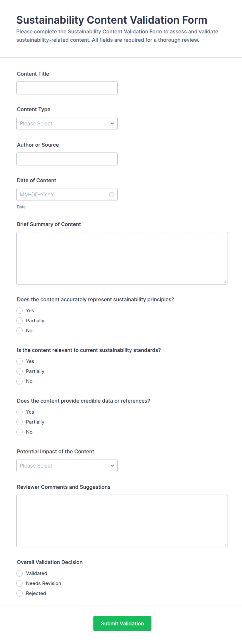This screenshot has width=242, height=644.
Task: Choose Needs Revision as overall decision
Action: point(20,583)
